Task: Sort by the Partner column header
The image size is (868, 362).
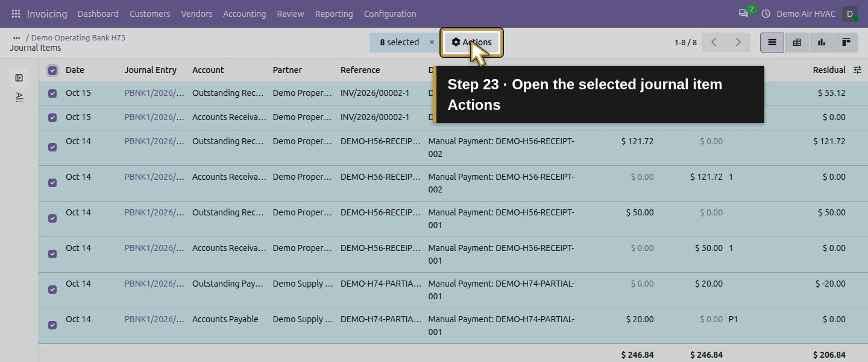Action: tap(288, 70)
